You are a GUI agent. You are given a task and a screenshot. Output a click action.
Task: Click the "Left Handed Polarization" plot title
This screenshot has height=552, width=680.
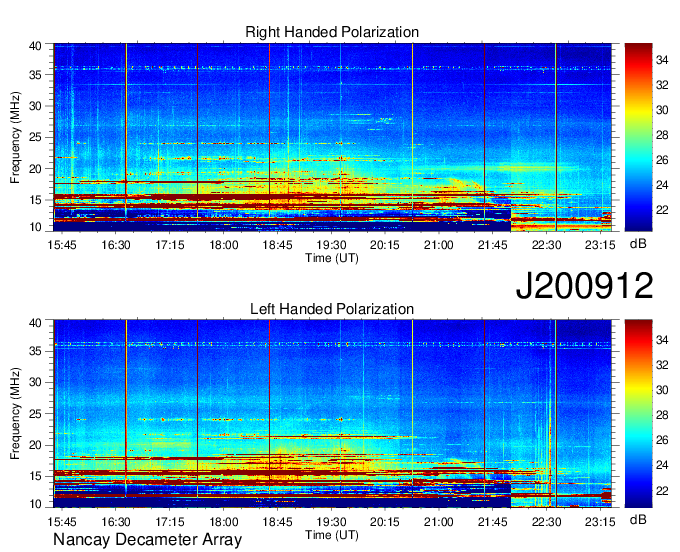point(332,309)
